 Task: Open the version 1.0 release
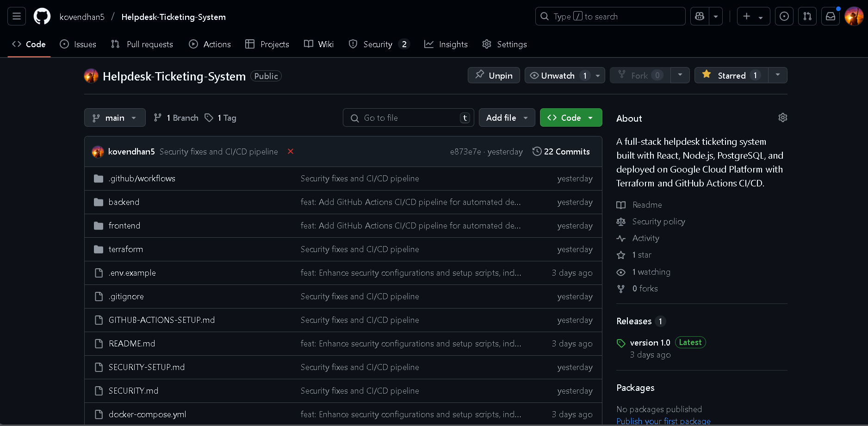650,343
